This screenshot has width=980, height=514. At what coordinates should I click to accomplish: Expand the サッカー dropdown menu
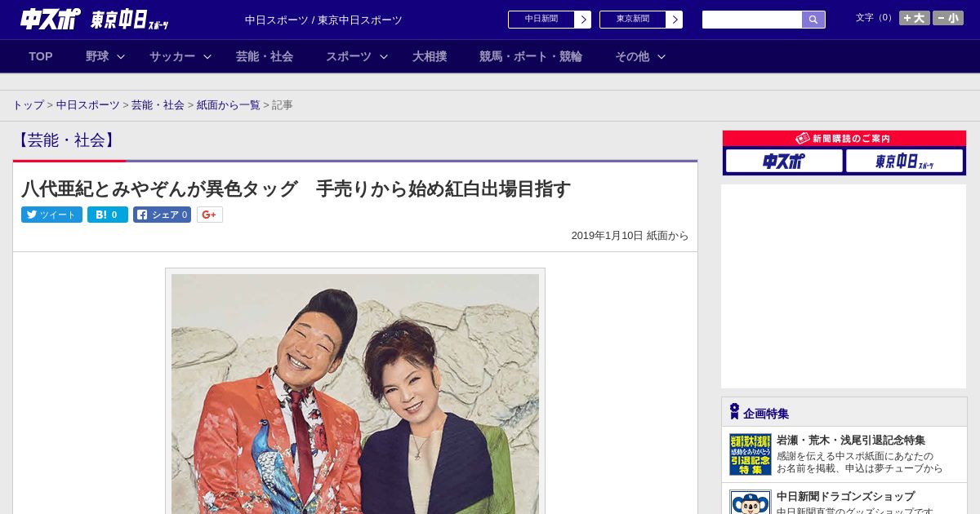[x=180, y=56]
